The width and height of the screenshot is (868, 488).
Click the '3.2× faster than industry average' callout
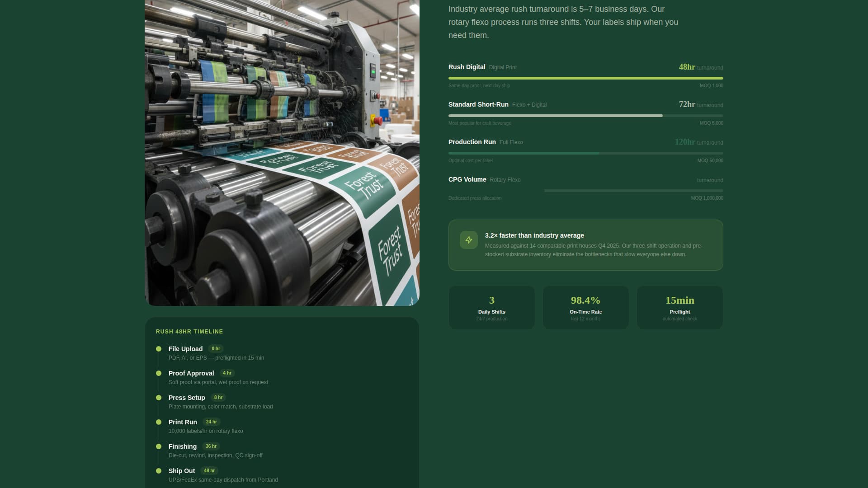(585, 245)
